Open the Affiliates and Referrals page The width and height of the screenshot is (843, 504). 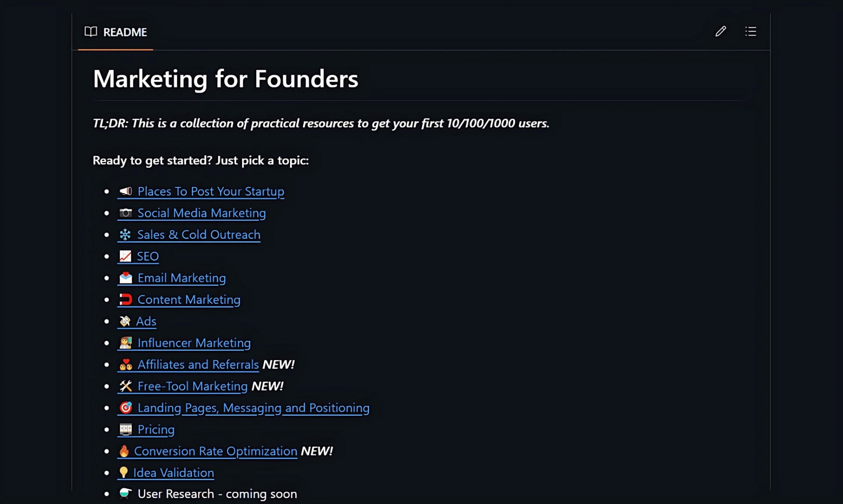tap(198, 364)
